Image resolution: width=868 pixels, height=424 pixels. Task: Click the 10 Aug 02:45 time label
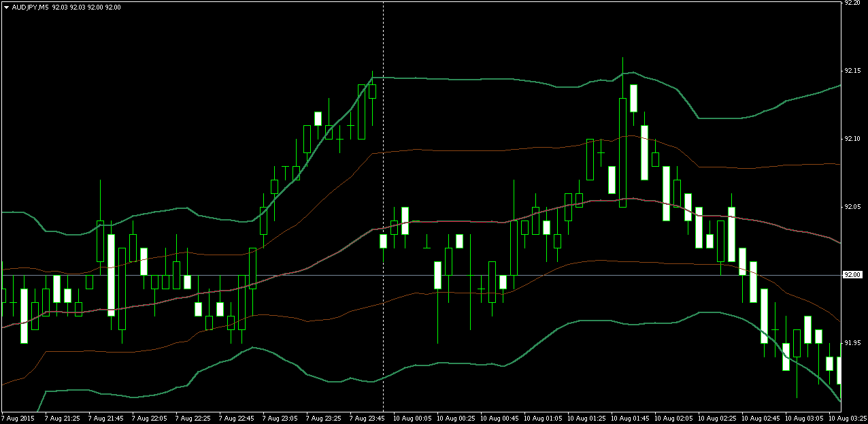coord(761,417)
